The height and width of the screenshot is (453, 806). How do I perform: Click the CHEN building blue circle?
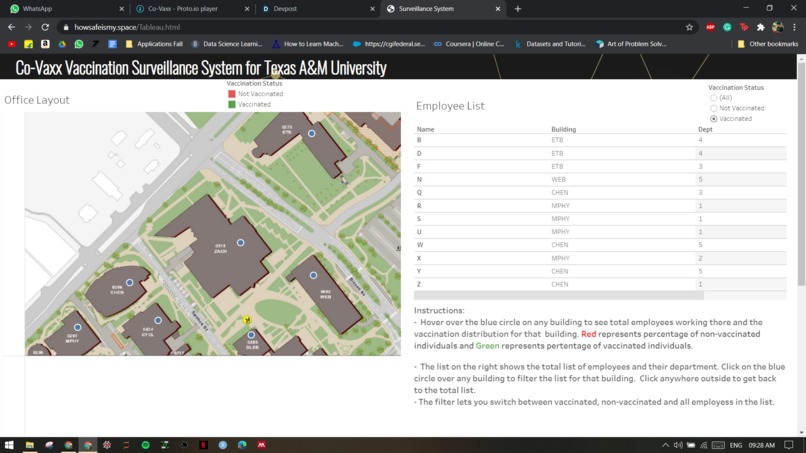[x=130, y=282]
